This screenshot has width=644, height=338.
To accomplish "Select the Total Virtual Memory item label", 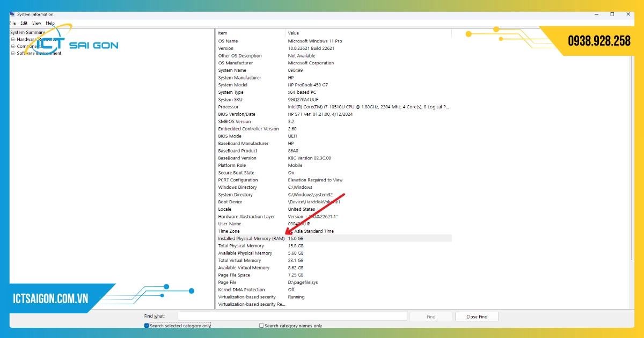I will point(239,261).
